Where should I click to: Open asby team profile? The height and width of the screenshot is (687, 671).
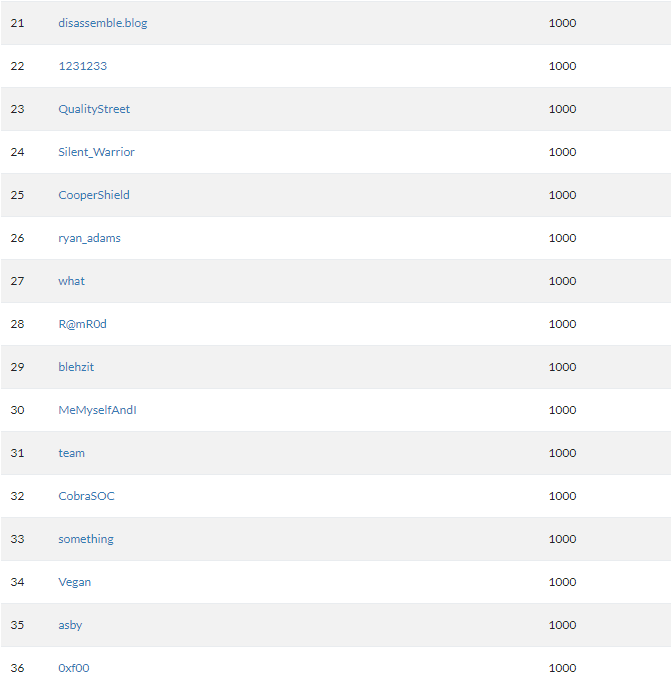pyautogui.click(x=70, y=625)
